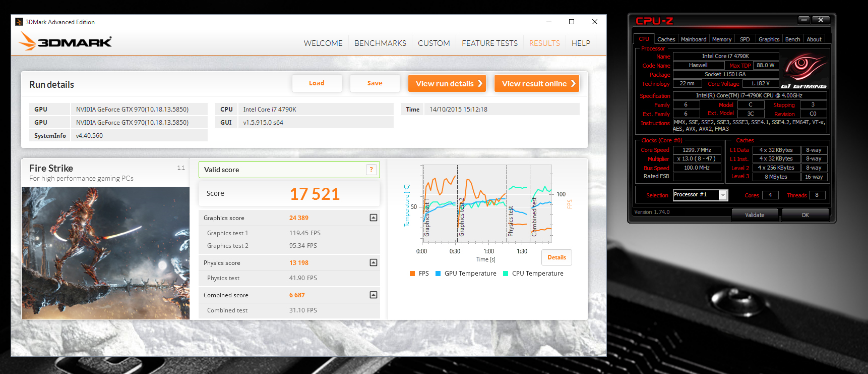
Task: Minimize the CPU-Z window
Action: point(804,20)
